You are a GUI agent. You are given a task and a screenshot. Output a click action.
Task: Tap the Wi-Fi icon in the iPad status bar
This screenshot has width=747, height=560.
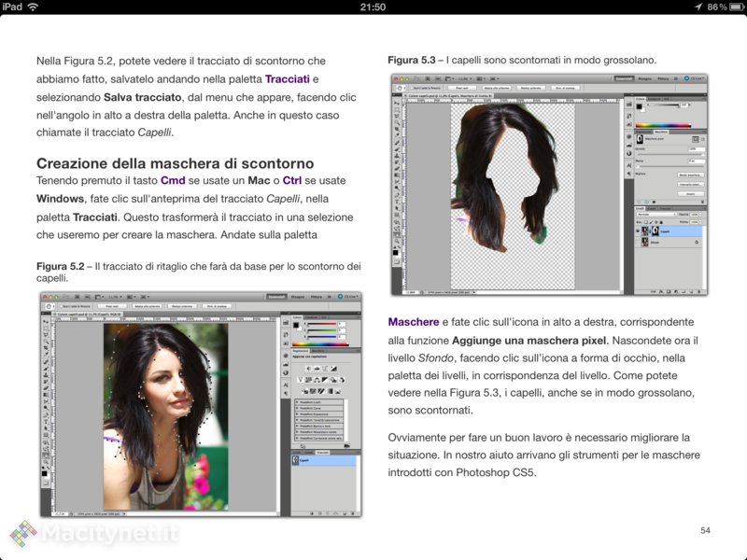coord(33,7)
